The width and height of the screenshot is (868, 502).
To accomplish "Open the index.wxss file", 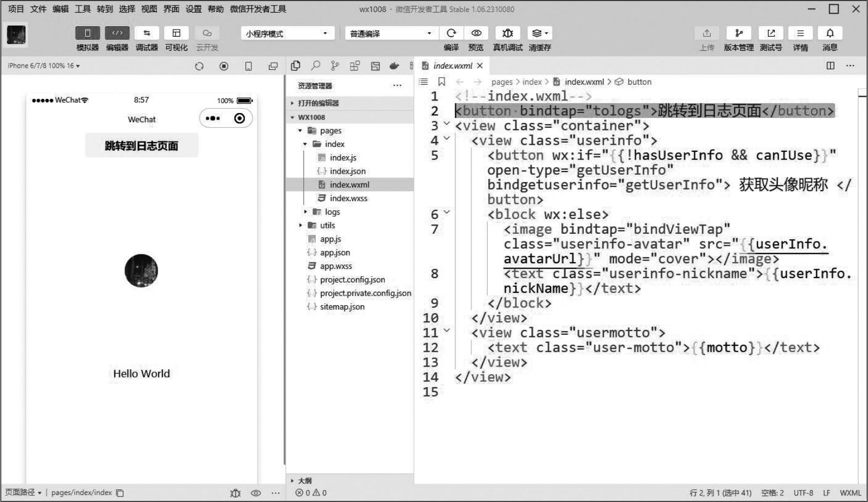I will pyautogui.click(x=348, y=198).
